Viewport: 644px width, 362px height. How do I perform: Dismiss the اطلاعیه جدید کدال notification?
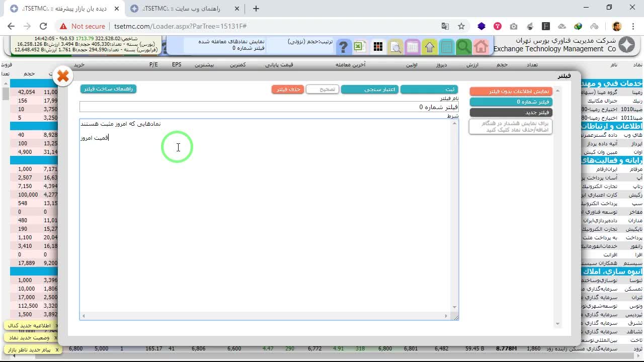click(57, 326)
